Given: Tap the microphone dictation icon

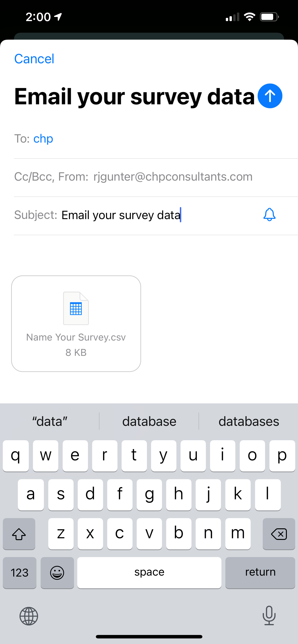Looking at the screenshot, I should tap(269, 615).
